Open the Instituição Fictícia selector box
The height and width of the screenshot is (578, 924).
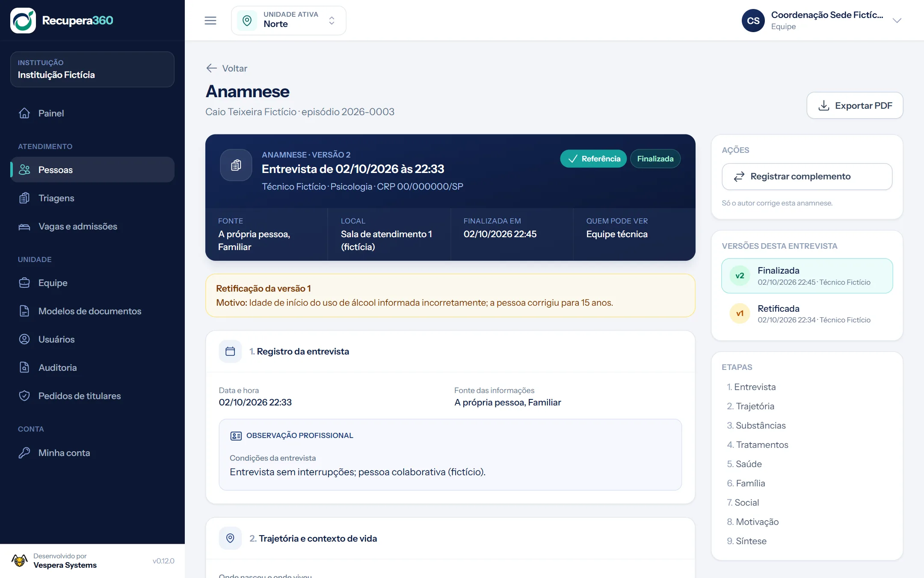click(92, 69)
